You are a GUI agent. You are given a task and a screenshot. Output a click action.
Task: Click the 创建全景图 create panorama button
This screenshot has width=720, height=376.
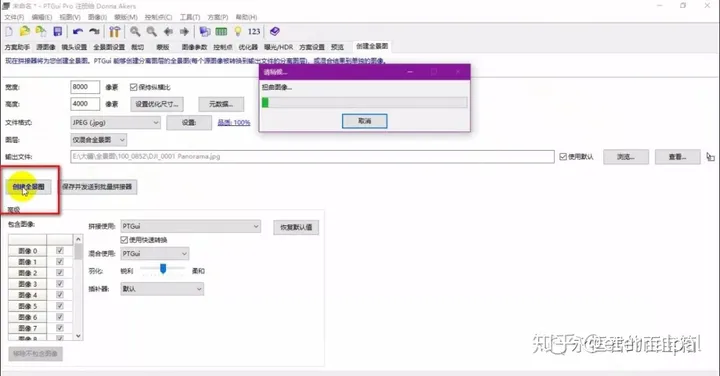28,187
